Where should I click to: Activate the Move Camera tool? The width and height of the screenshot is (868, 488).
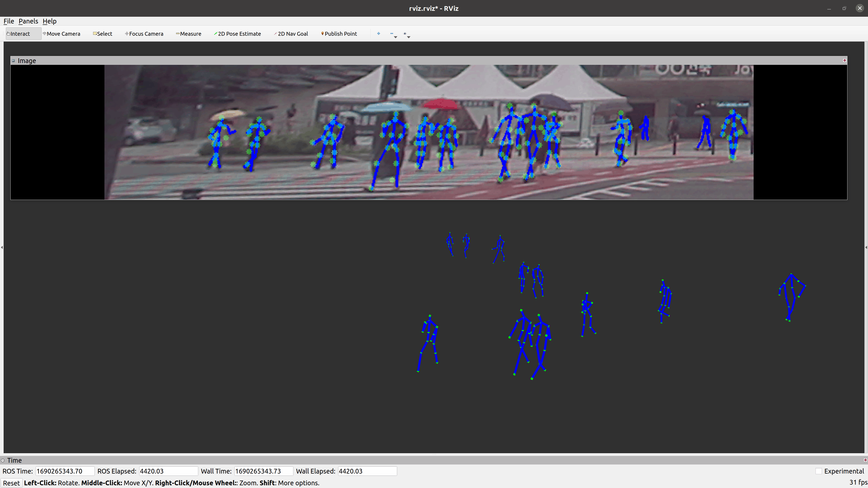(x=62, y=34)
